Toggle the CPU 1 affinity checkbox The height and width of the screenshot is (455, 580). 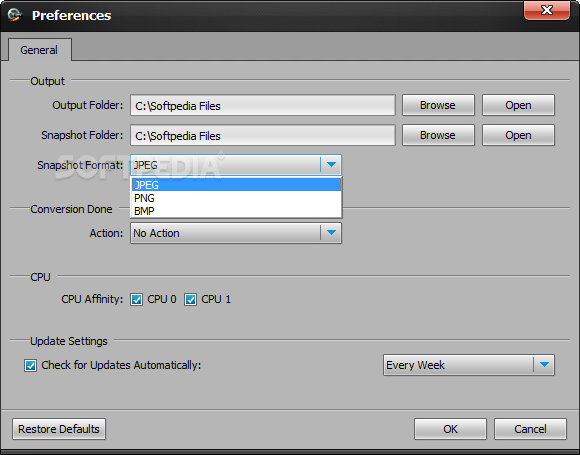tap(190, 299)
